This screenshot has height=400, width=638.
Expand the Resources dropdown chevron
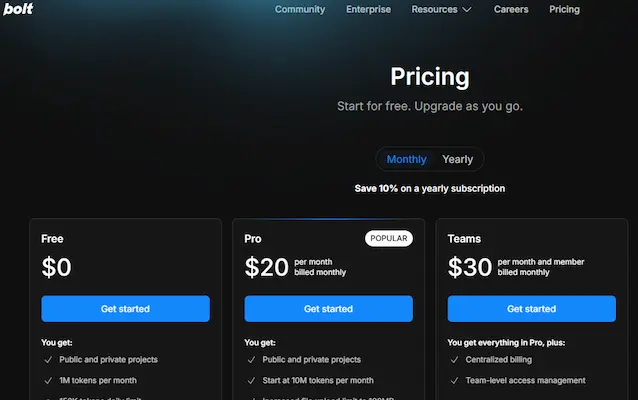pyautogui.click(x=467, y=9)
